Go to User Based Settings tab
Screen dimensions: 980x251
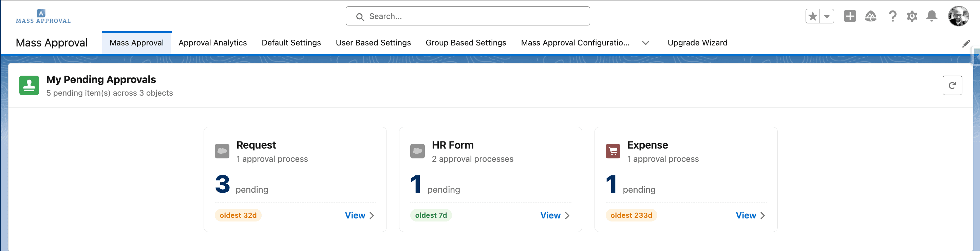(x=373, y=43)
